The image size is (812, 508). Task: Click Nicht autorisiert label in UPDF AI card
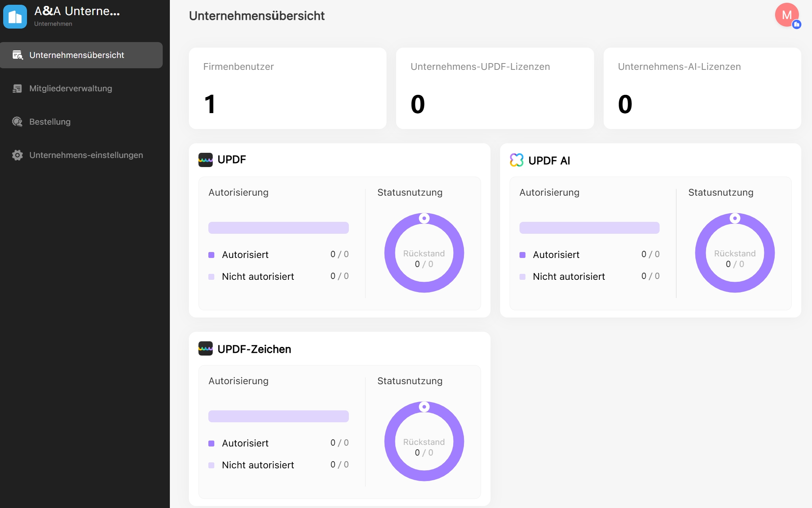tap(569, 277)
